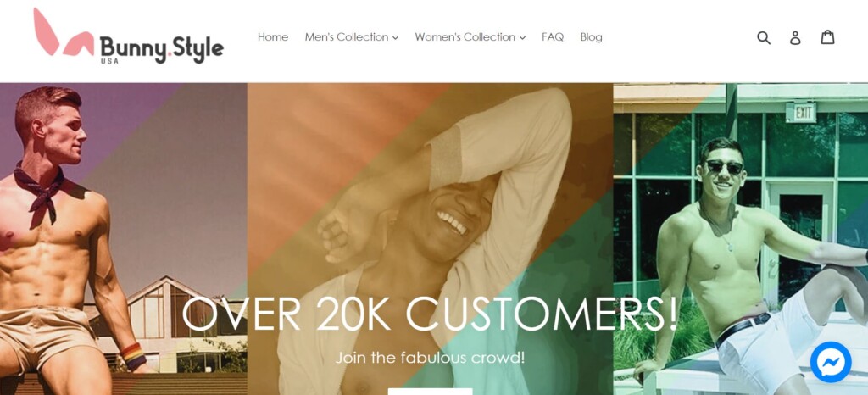Viewport: 868px width, 395px height.
Task: Select center hero photo of laughing person
Action: [x=430, y=239]
